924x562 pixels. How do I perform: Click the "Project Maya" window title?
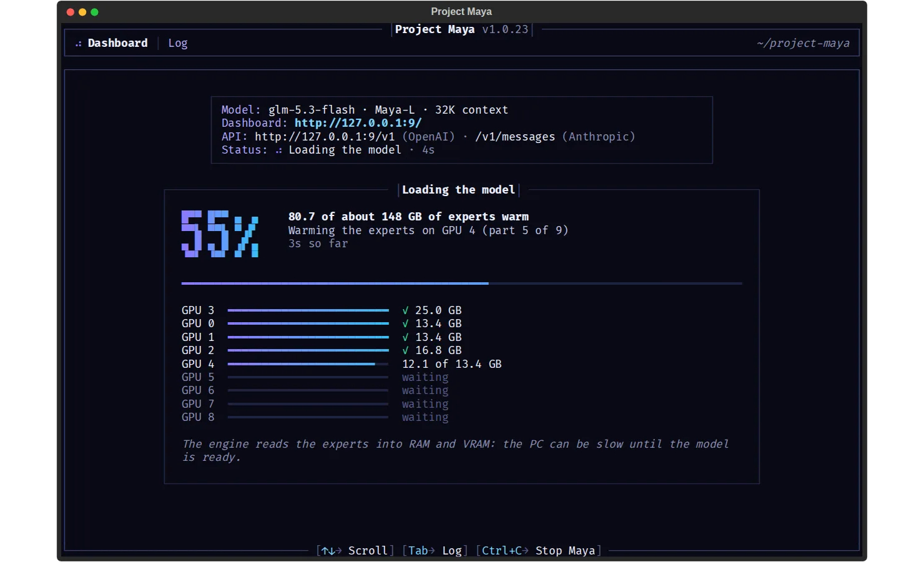point(461,11)
